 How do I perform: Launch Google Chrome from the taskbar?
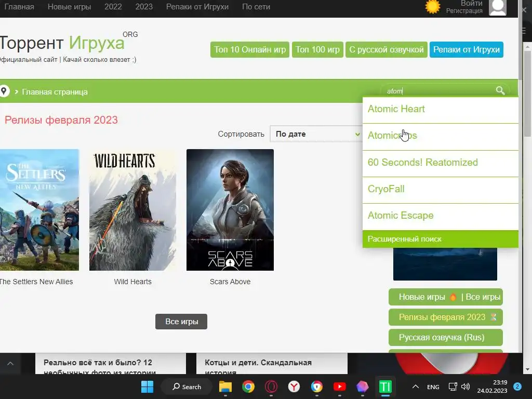[x=248, y=387]
